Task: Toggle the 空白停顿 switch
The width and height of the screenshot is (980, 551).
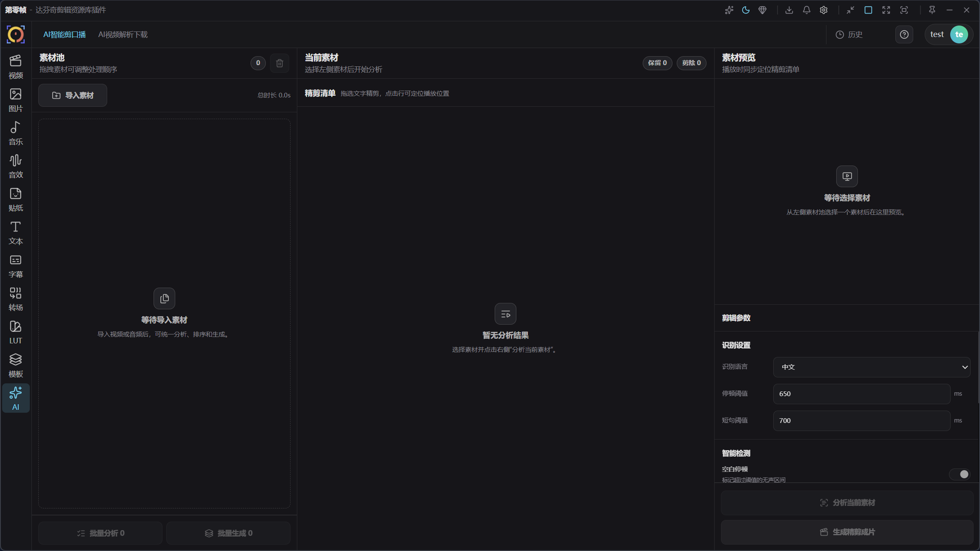Action: pyautogui.click(x=960, y=474)
